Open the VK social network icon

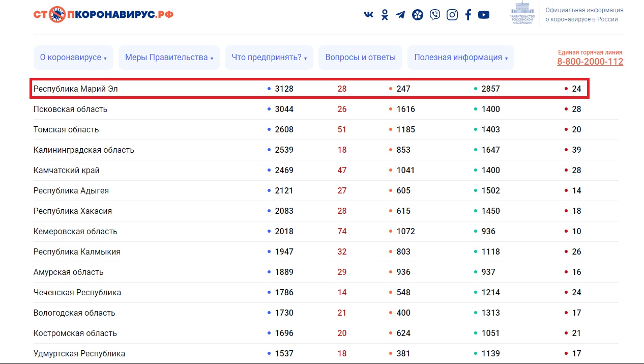368,15
